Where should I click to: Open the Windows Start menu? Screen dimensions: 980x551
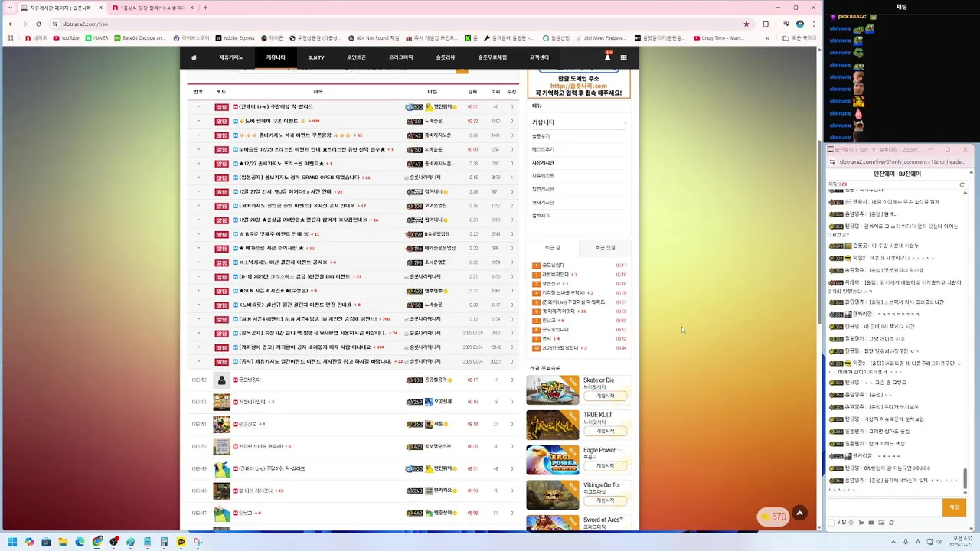(12, 542)
